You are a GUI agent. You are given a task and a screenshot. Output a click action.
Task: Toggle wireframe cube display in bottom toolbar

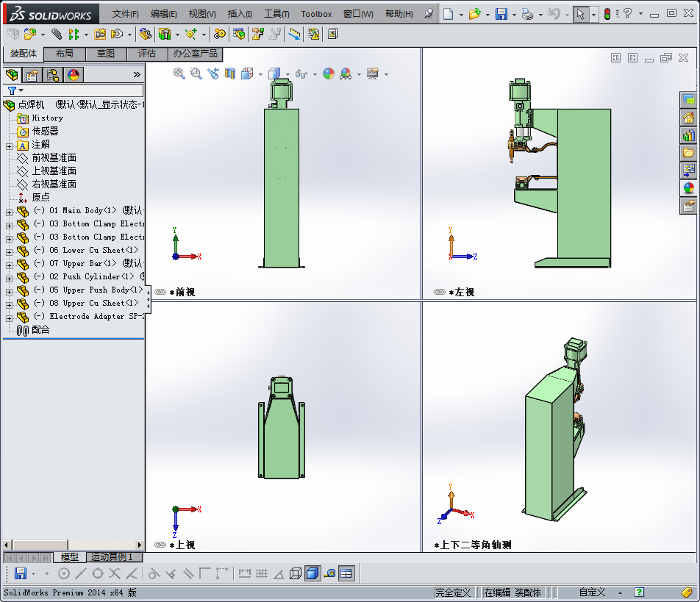click(x=295, y=573)
